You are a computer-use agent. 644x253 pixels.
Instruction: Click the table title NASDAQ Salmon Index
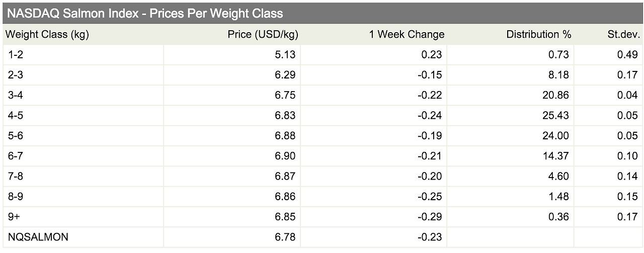click(145, 14)
